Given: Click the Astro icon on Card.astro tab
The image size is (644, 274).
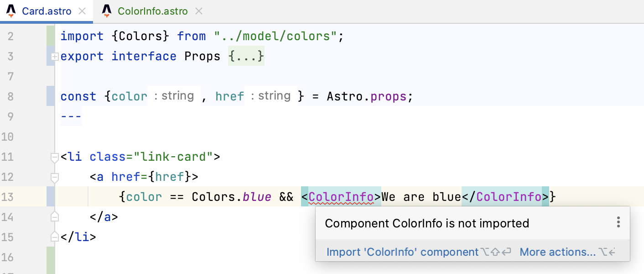Looking at the screenshot, I should pyautogui.click(x=11, y=11).
